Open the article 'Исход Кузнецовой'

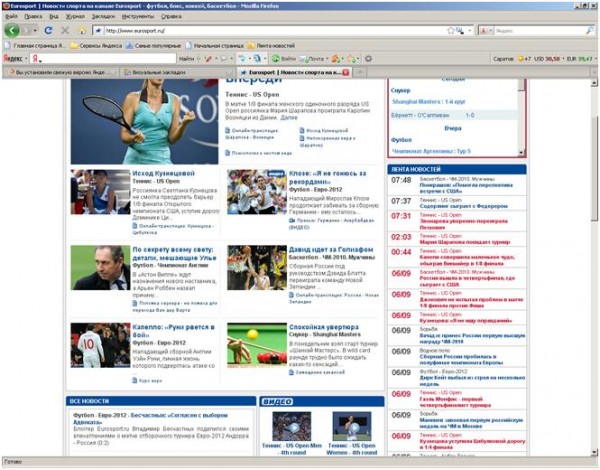[x=163, y=173]
